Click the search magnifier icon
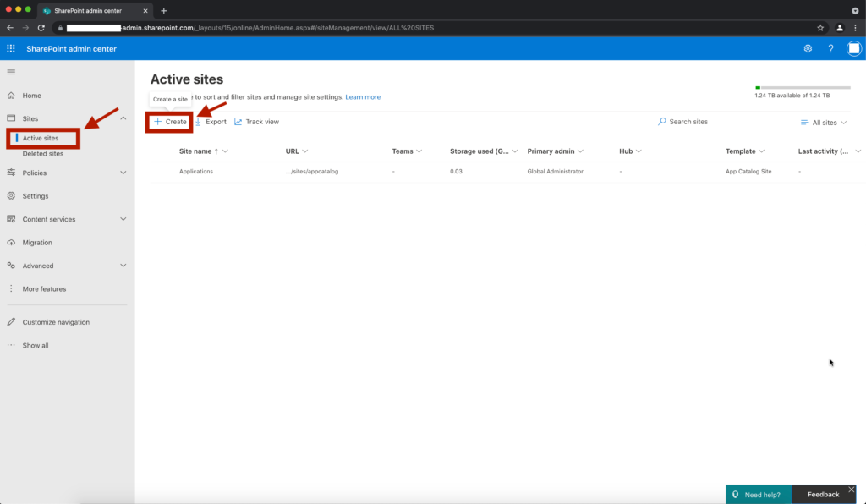The image size is (866, 504). (661, 122)
